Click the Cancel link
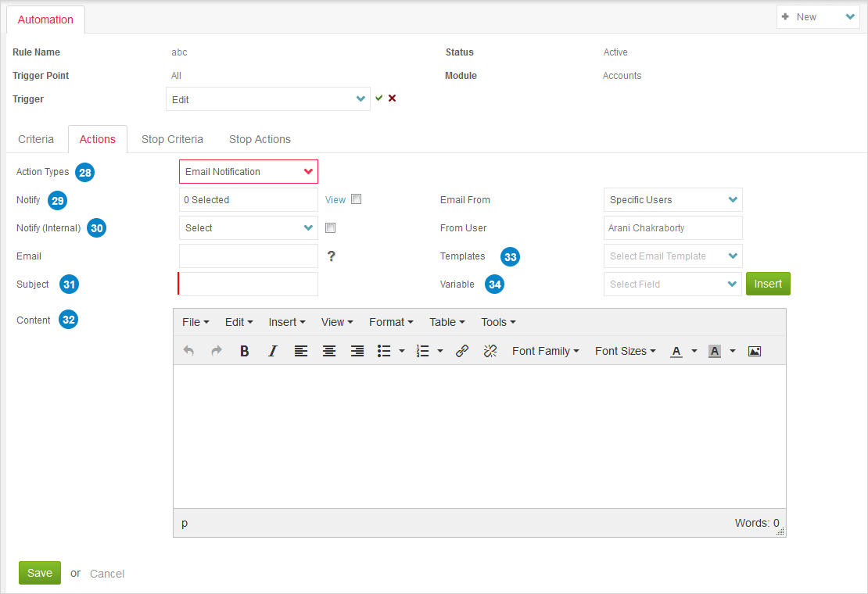 pos(107,574)
